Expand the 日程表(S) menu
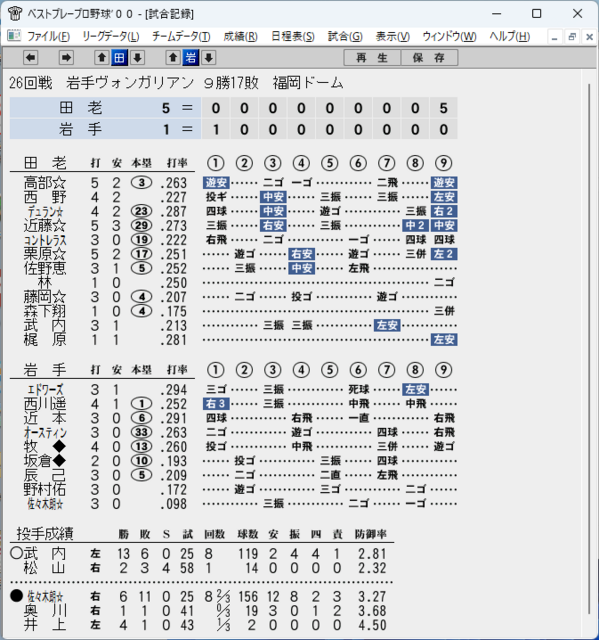 point(293,37)
